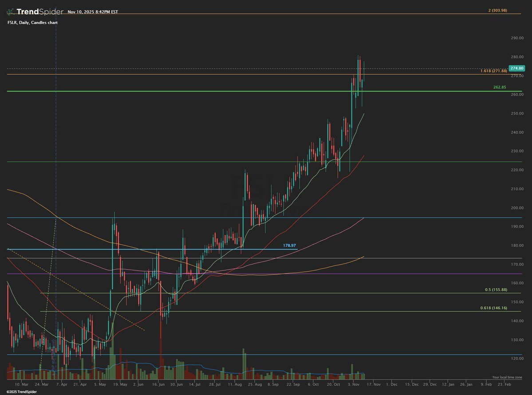Click the '20. Oct' date axis label
This screenshot has height=395, width=532.
pos(333,384)
